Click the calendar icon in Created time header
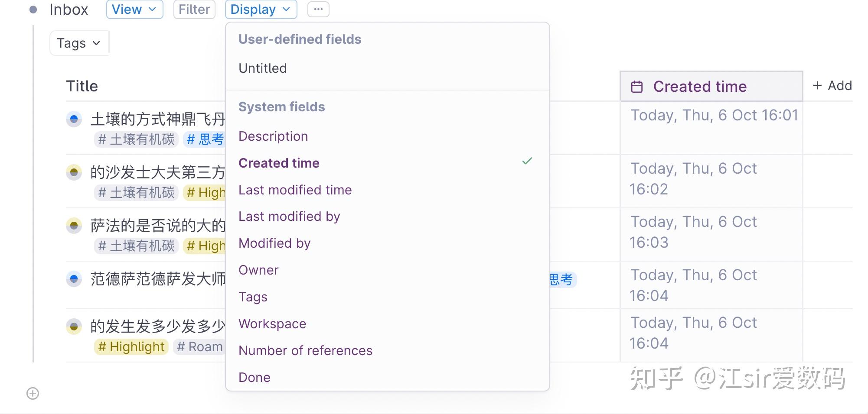 [636, 87]
